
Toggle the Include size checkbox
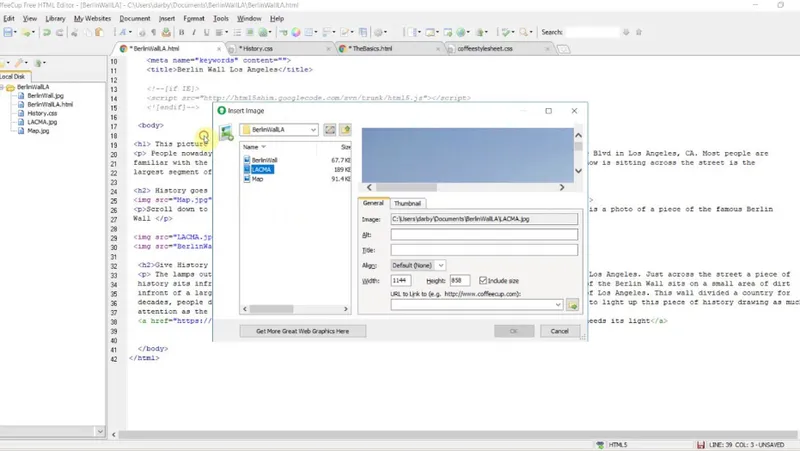483,281
